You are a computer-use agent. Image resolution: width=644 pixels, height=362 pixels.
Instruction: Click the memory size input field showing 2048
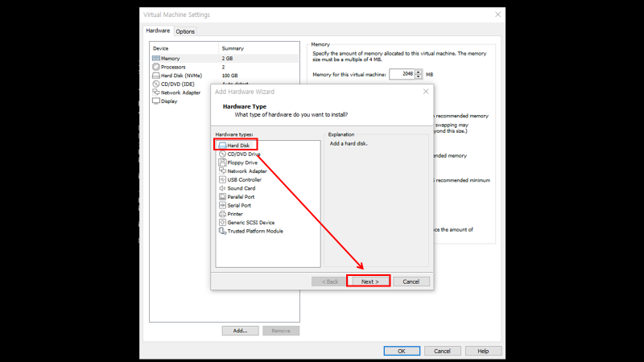[x=402, y=74]
